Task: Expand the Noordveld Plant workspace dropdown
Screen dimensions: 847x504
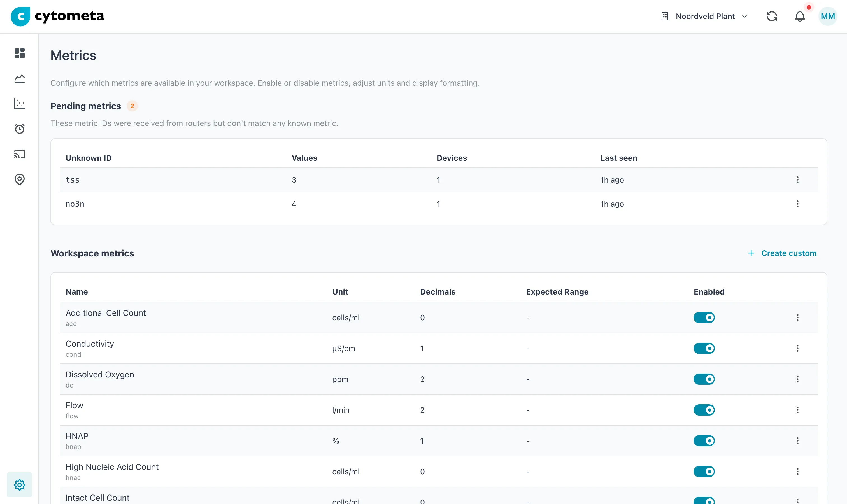Action: pos(704,16)
